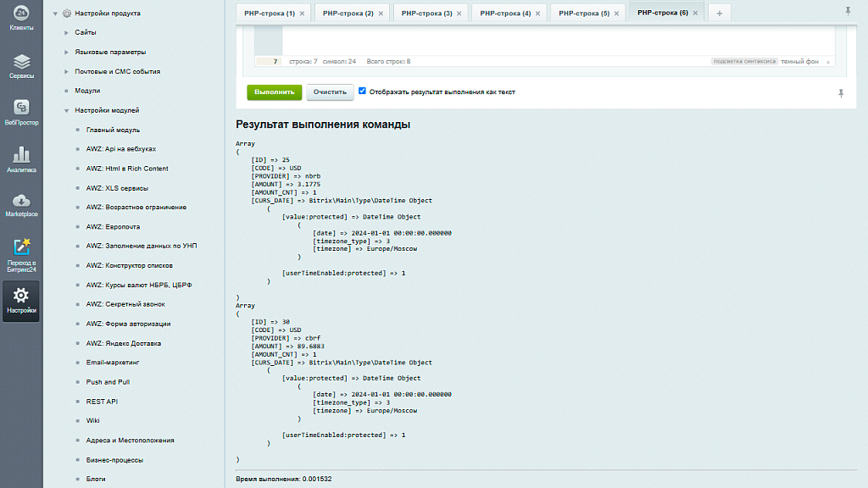Screen dimensions: 868x488
Task: Toggle темный фон editor theme
Action: pos(800,61)
